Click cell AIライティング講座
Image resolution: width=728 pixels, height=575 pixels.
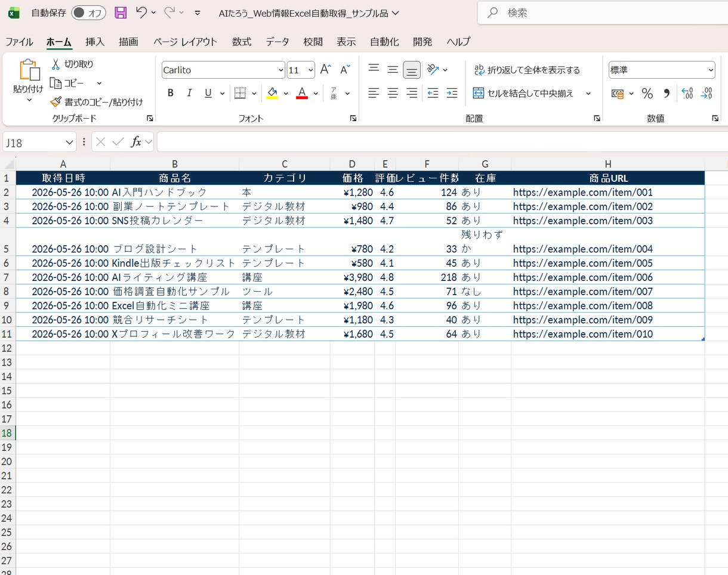pos(174,277)
